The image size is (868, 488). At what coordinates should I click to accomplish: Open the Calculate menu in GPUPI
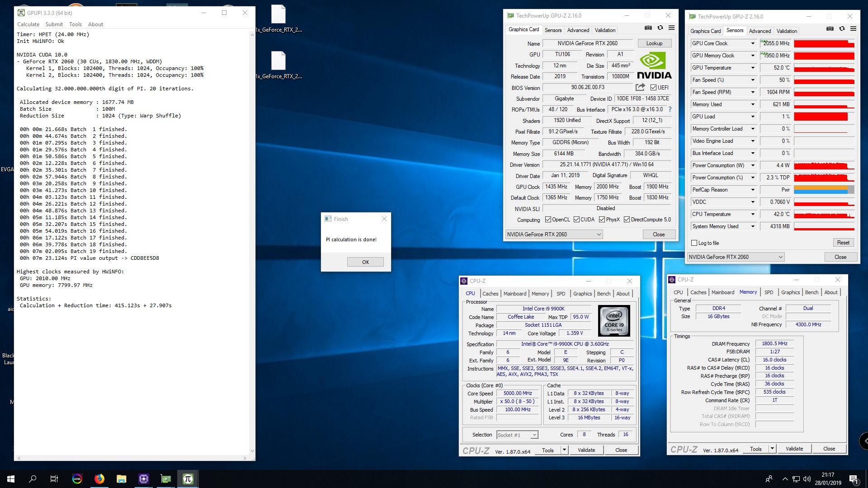(28, 24)
